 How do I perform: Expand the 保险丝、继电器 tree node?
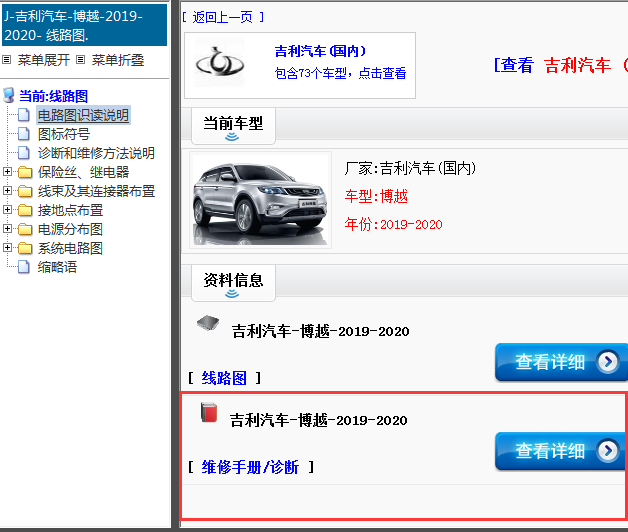pos(7,171)
